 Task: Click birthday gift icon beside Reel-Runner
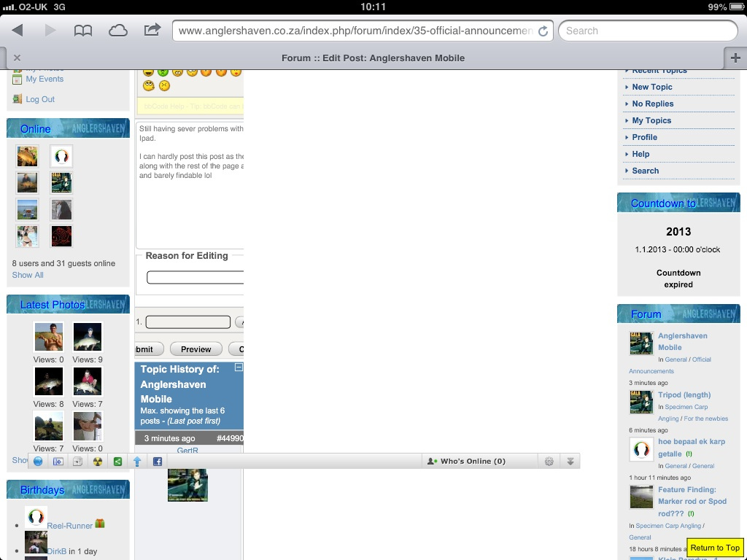coord(99,524)
